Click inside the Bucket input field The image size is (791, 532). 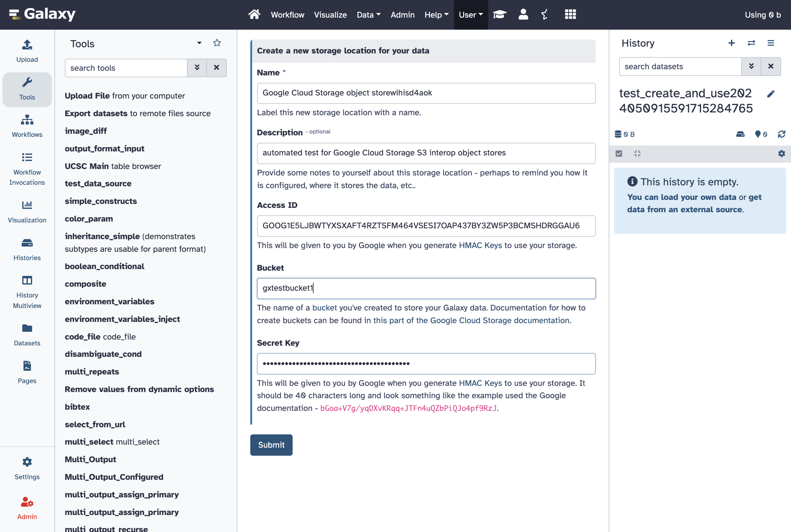click(426, 288)
